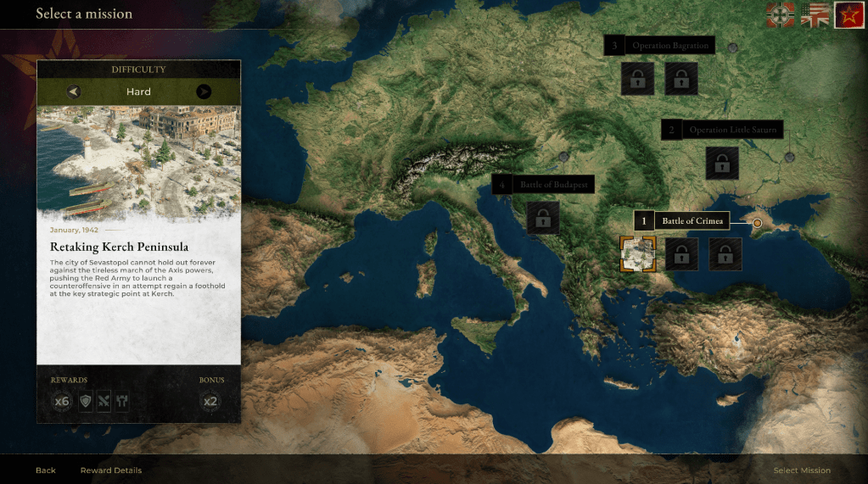The width and height of the screenshot is (868, 484).
Task: Select the Battle of Crimea campaign label
Action: tap(692, 221)
